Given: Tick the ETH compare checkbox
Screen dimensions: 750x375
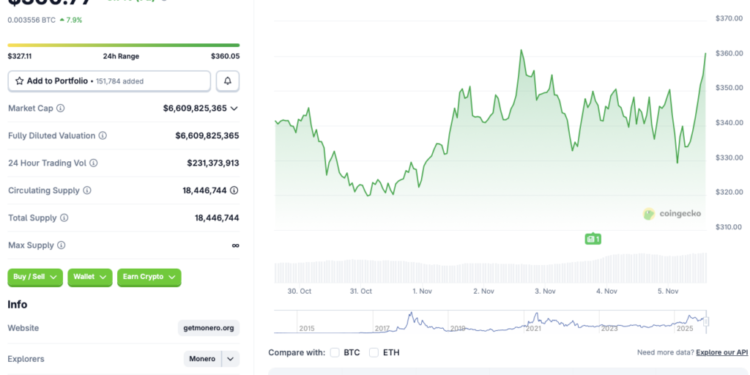Looking at the screenshot, I should (374, 353).
